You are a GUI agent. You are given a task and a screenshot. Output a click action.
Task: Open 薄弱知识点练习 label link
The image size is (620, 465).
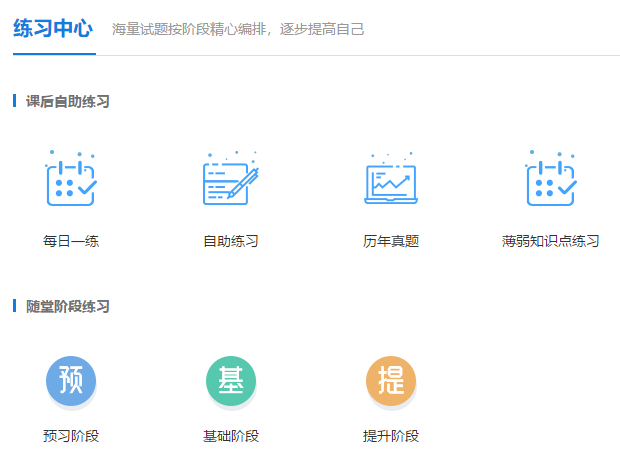point(551,241)
